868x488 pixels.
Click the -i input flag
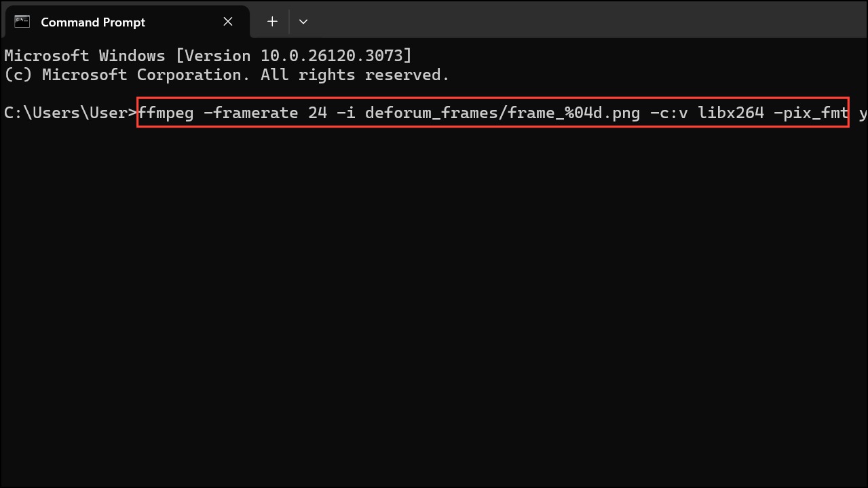346,113
